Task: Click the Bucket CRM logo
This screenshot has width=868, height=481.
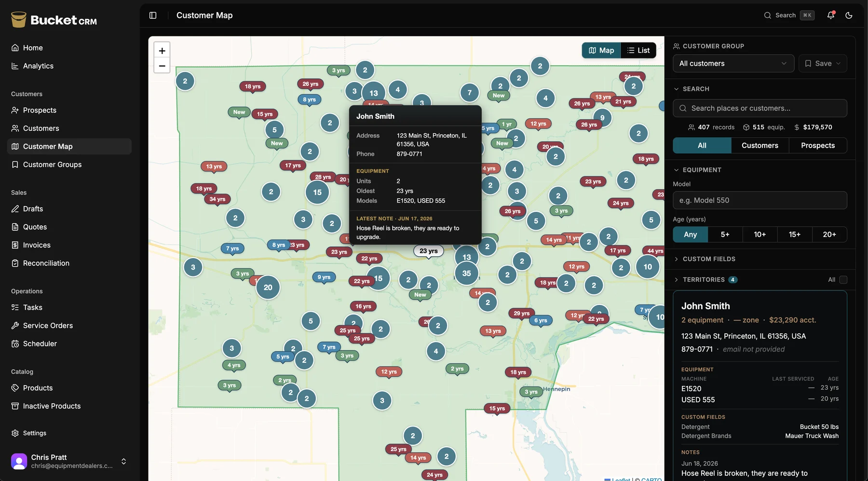Action: [x=54, y=20]
